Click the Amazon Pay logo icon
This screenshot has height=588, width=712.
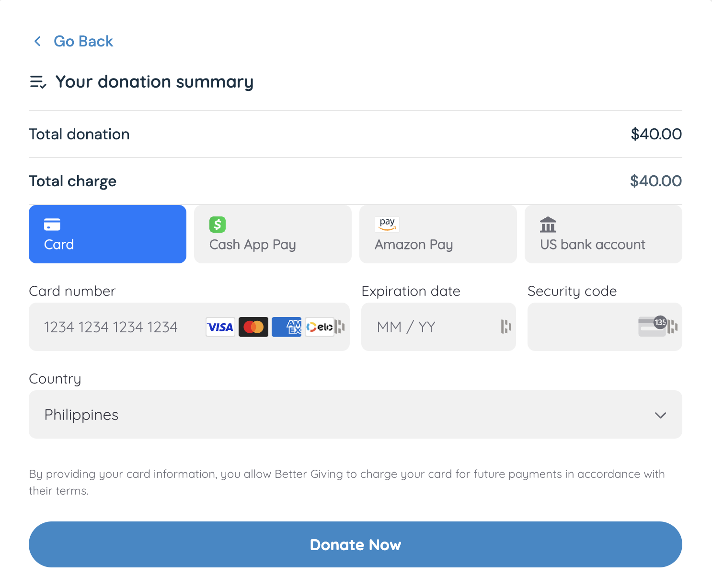pyautogui.click(x=387, y=224)
